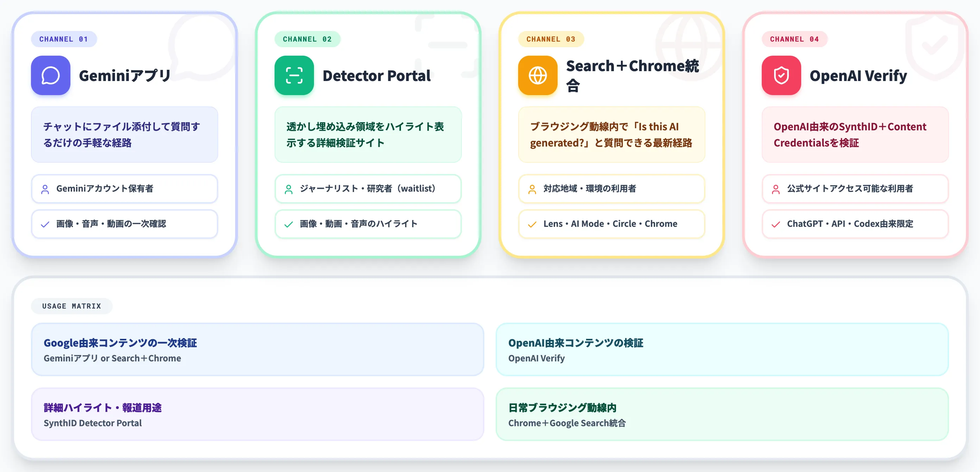Select the 画像・音声・動画の一次確認 row
The height and width of the screenshot is (472, 980).
pyautogui.click(x=124, y=224)
